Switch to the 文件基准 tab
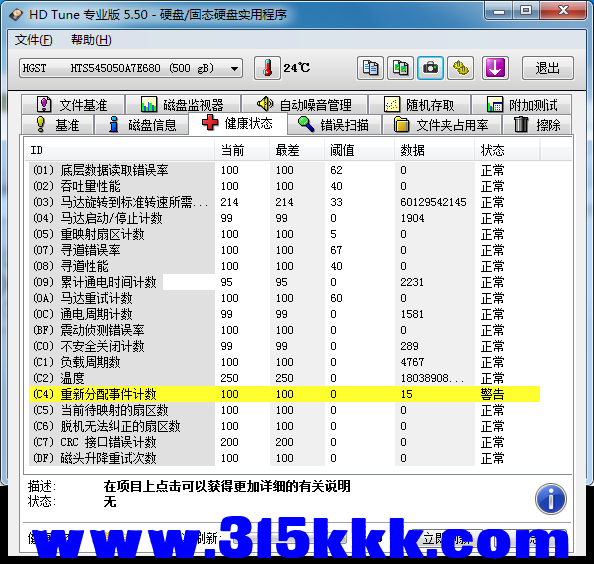This screenshot has width=594, height=564. (x=73, y=105)
